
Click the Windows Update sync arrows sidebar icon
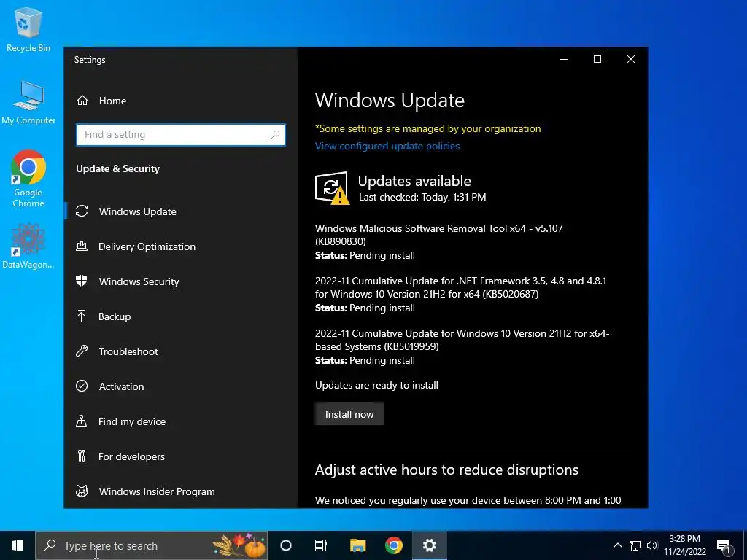pos(82,211)
